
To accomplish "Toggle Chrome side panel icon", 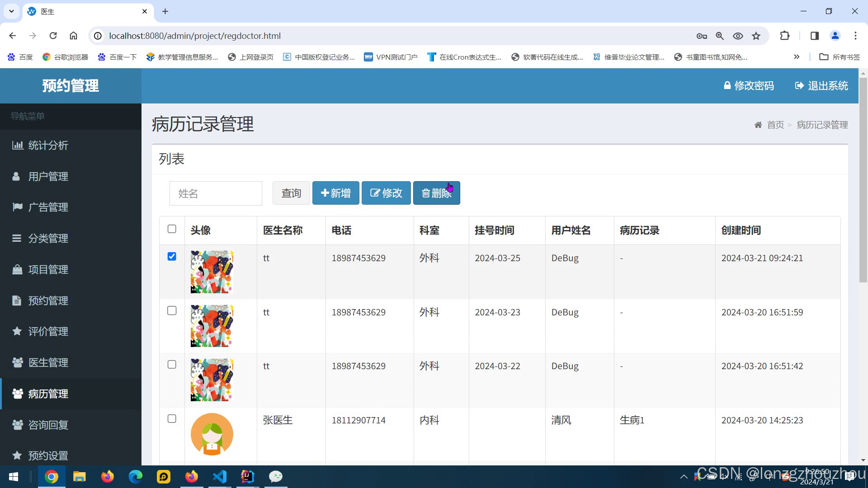I will (815, 36).
